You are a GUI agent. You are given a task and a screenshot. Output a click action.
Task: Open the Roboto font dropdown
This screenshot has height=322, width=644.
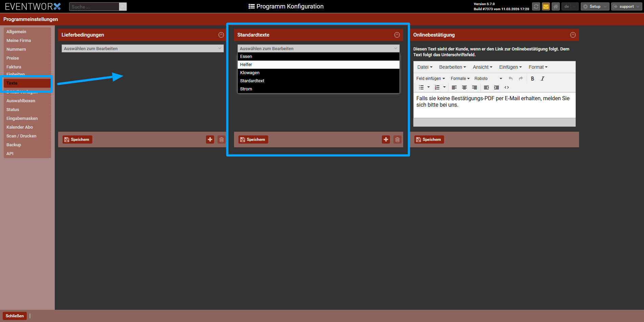[488, 79]
